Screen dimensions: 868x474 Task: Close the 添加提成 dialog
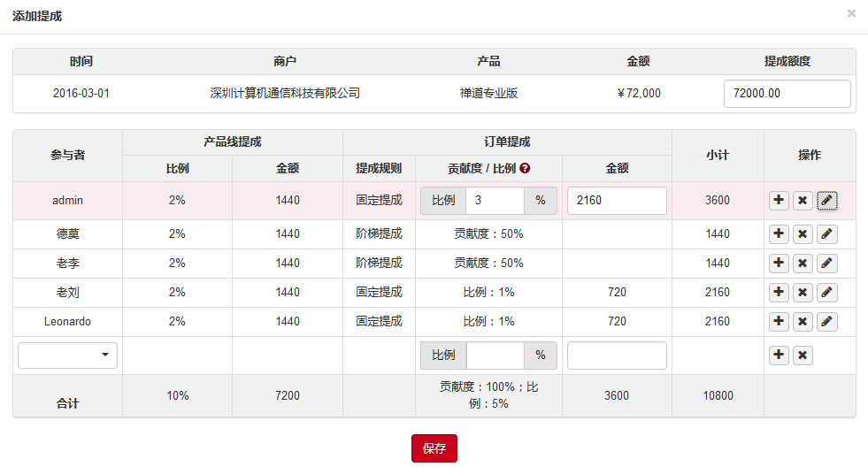point(851,14)
